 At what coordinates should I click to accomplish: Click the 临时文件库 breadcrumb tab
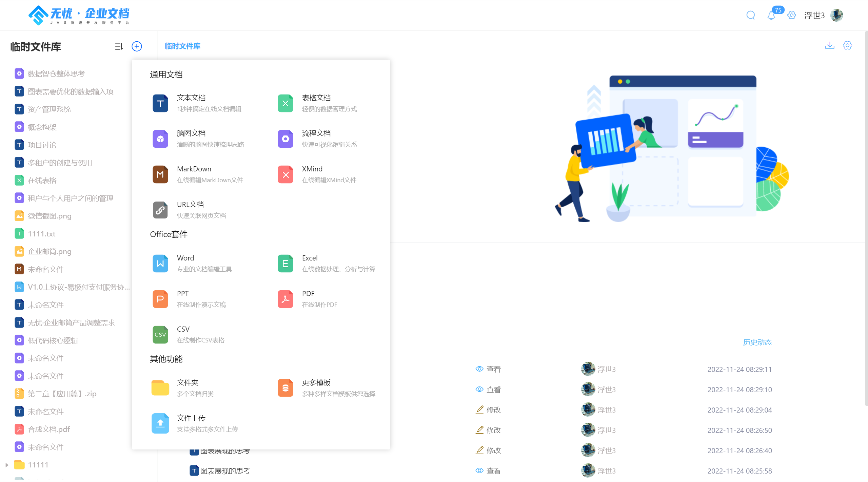(x=182, y=46)
